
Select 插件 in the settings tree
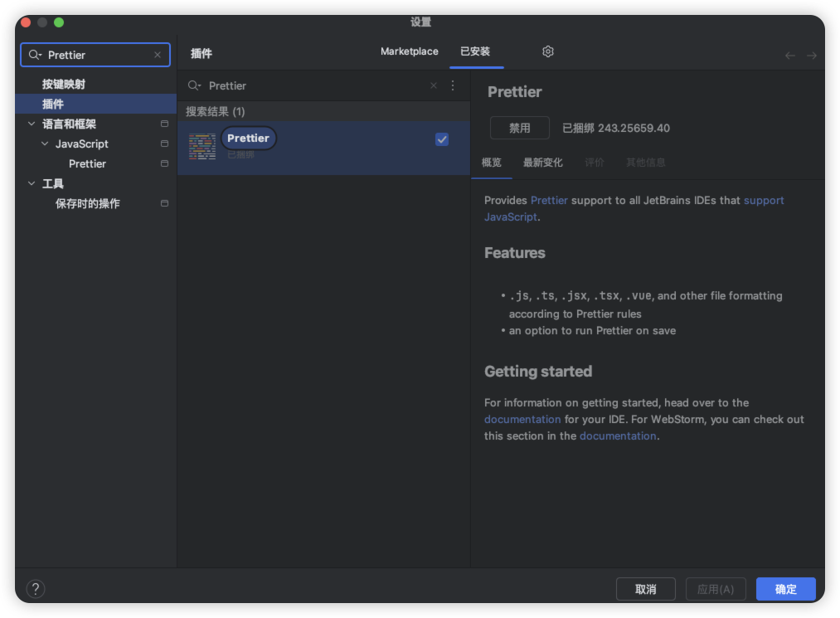pyautogui.click(x=96, y=104)
